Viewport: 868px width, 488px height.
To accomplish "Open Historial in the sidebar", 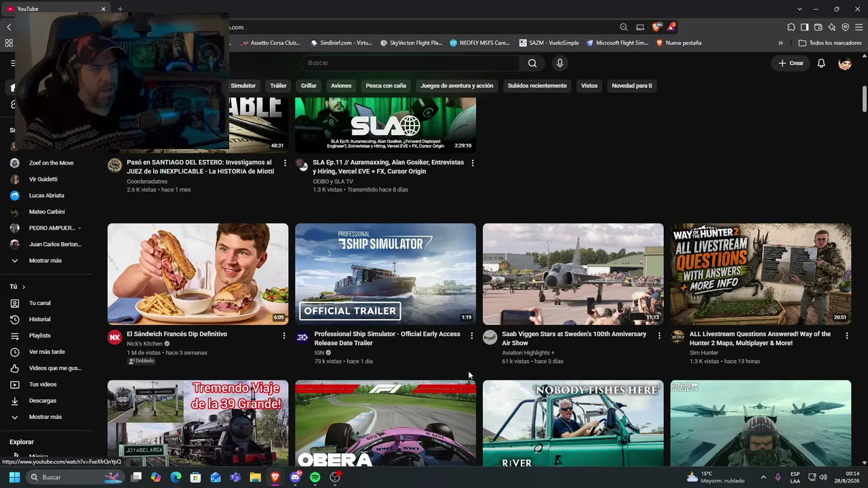I will click(39, 319).
